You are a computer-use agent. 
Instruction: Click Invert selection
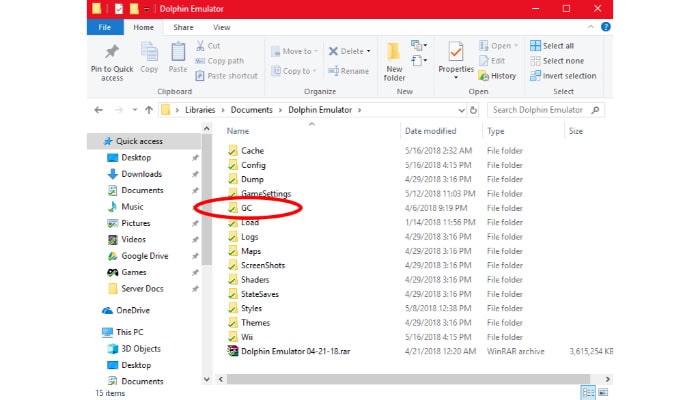[x=563, y=76]
